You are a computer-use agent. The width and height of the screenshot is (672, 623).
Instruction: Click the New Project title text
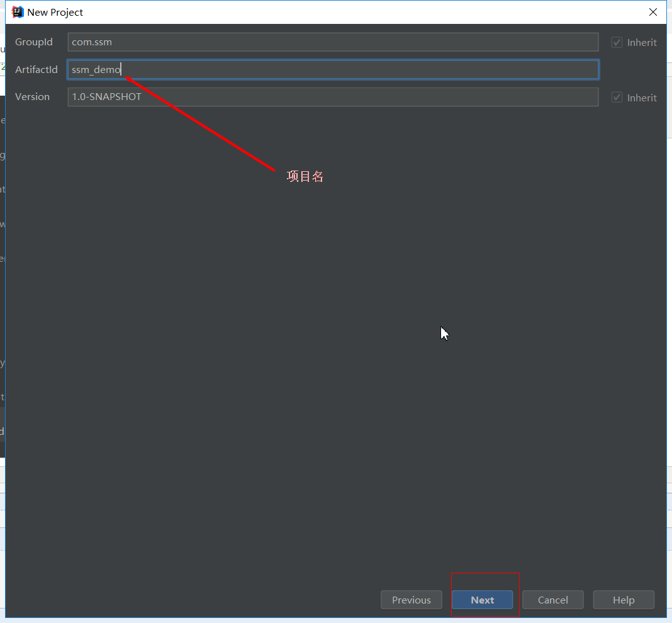pos(55,13)
